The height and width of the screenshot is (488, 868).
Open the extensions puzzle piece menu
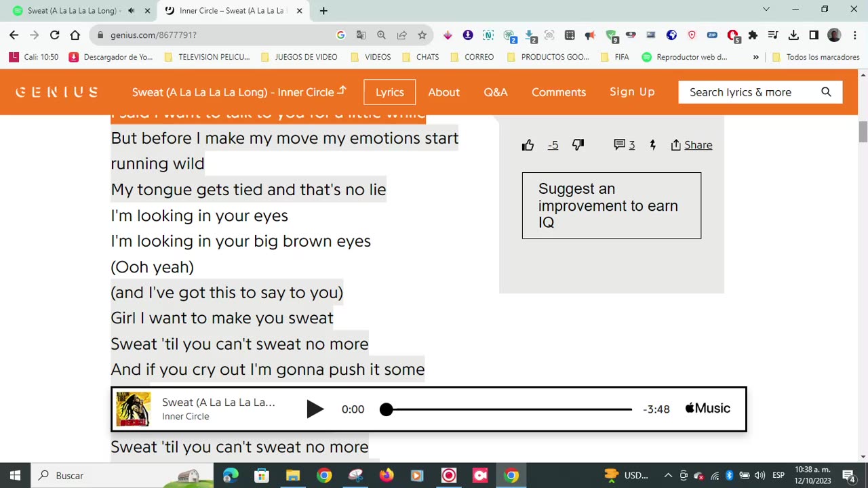click(x=753, y=35)
